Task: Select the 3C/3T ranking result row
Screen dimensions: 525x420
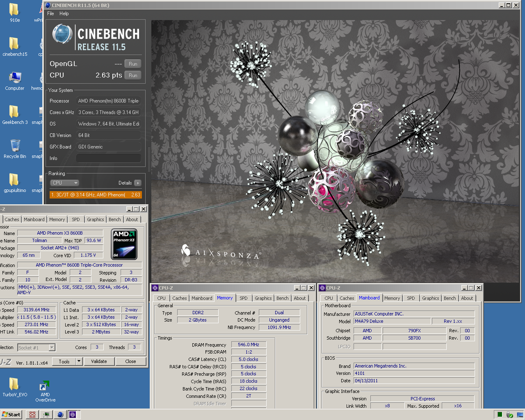Action: 96,195
